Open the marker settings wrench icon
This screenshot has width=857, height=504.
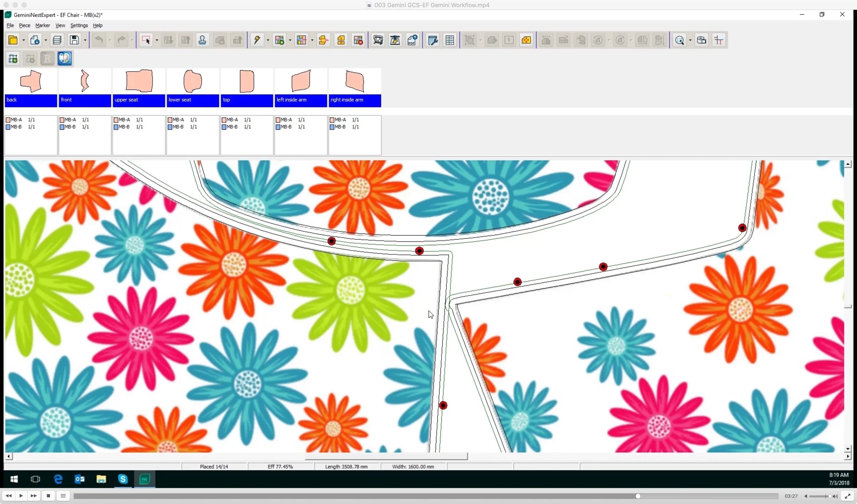(x=433, y=40)
